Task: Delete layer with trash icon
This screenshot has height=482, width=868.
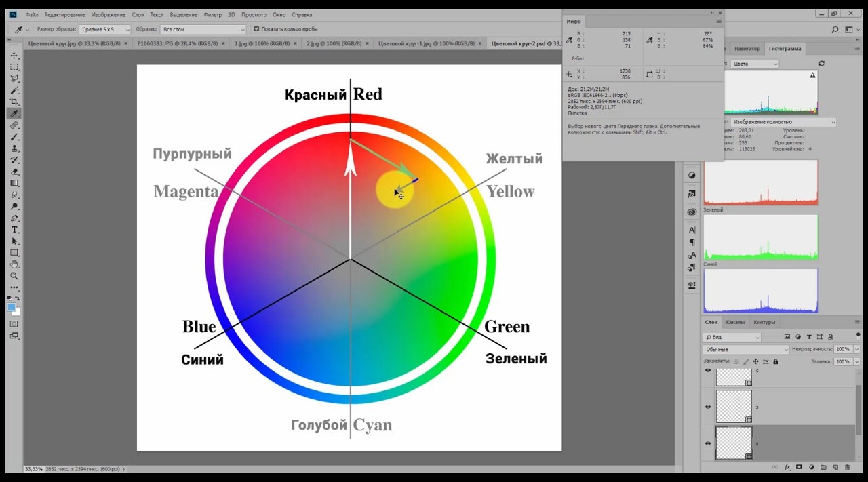Action: [x=846, y=467]
